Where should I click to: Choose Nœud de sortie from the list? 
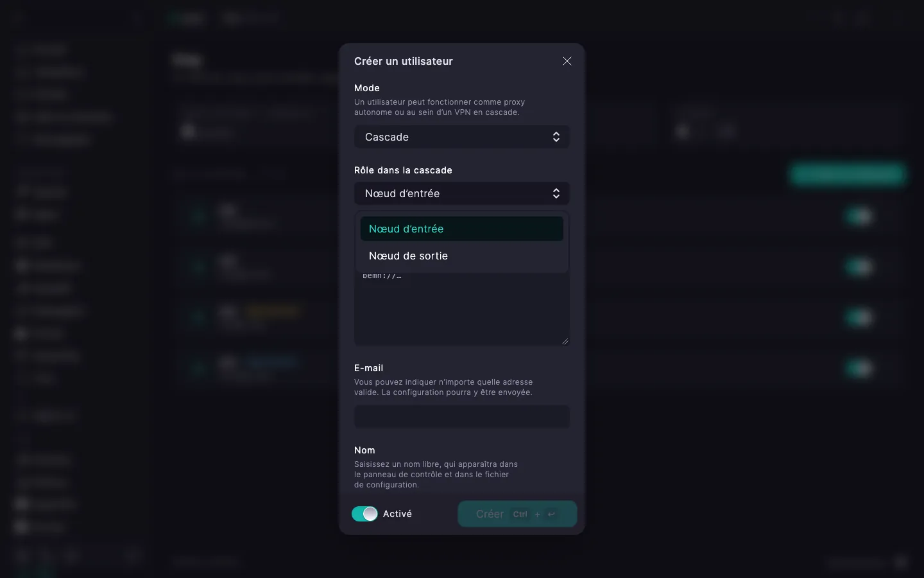(462, 256)
